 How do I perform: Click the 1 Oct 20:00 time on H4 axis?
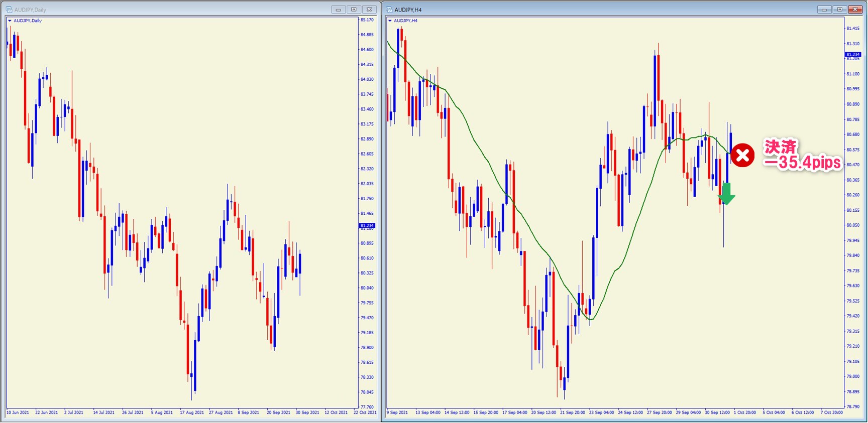pos(745,413)
